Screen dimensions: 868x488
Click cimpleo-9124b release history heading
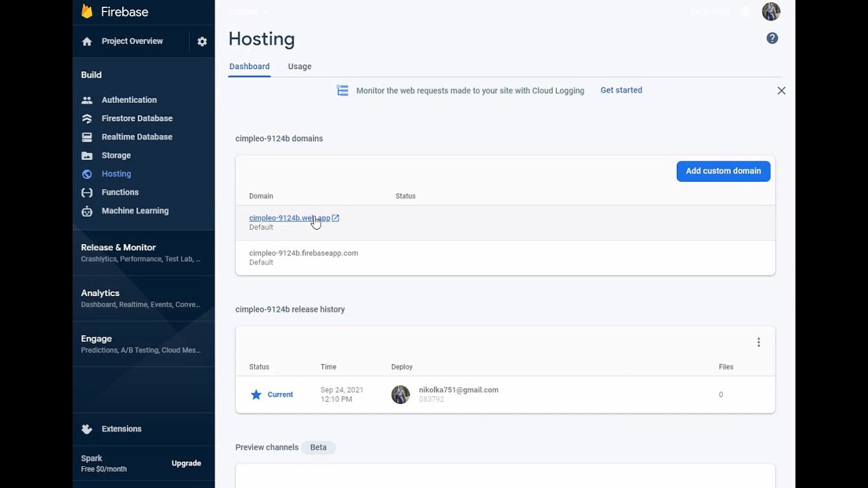coord(290,310)
